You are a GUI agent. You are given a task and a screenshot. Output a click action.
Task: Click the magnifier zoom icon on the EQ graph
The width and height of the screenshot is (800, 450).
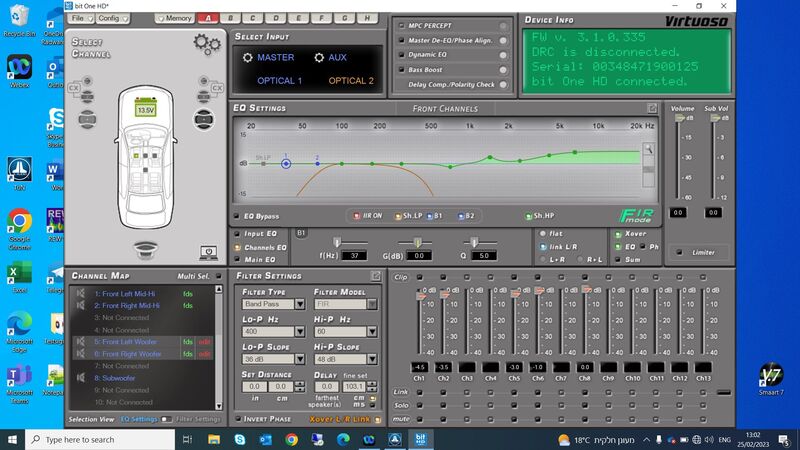[648, 149]
